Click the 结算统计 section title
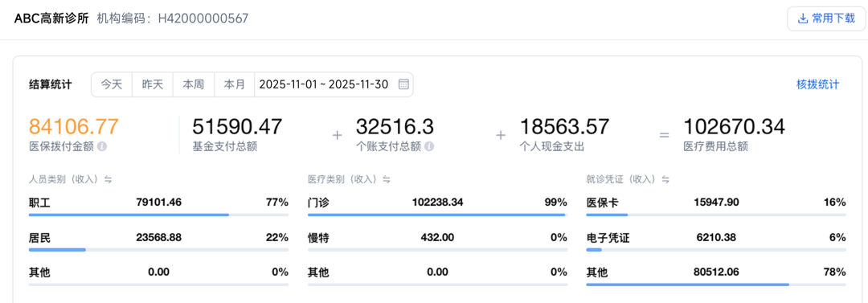Screen dimensions: 868x303 pos(50,84)
